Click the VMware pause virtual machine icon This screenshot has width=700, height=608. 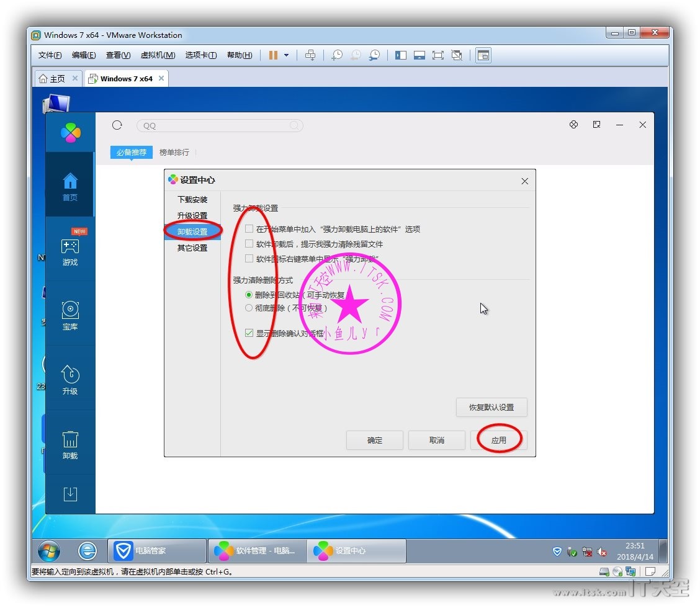(273, 55)
